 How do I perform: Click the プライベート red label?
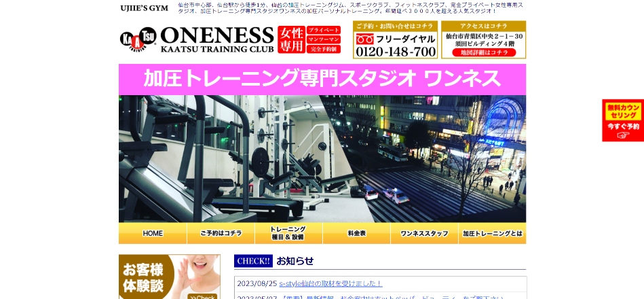pos(323,30)
